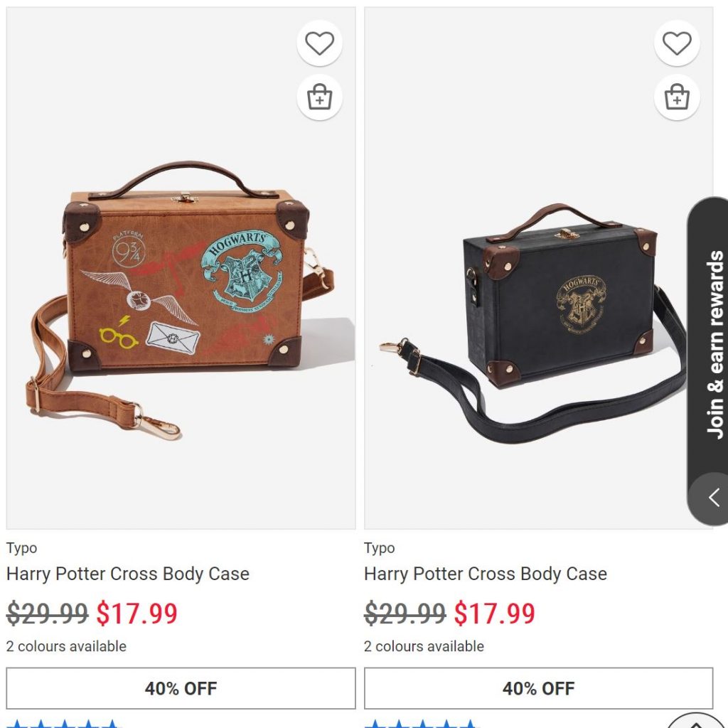Screen dimensions: 728x728
Task: Add the brown Hogwarts case to wishlist
Action: (x=319, y=44)
